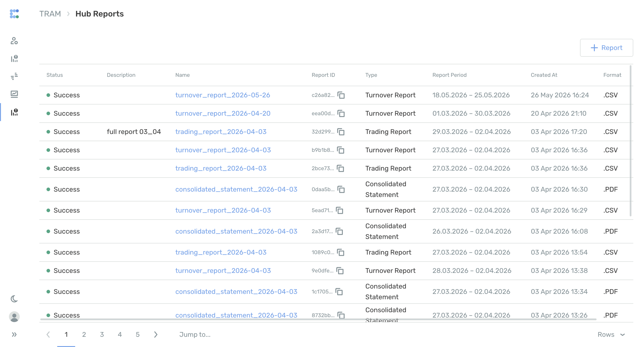Viewport: 644px width, 347px height.
Task: Open the flow lines sidebar icon
Action: pos(14,76)
